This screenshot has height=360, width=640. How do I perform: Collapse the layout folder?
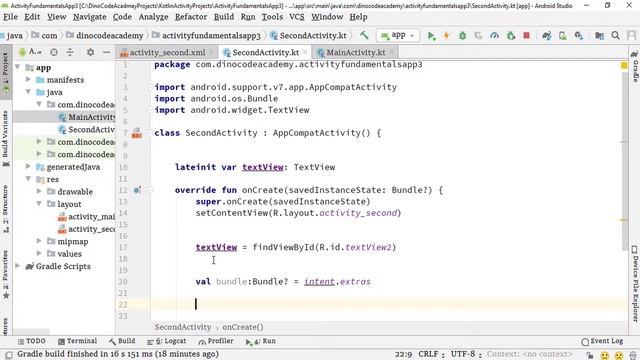click(x=39, y=204)
